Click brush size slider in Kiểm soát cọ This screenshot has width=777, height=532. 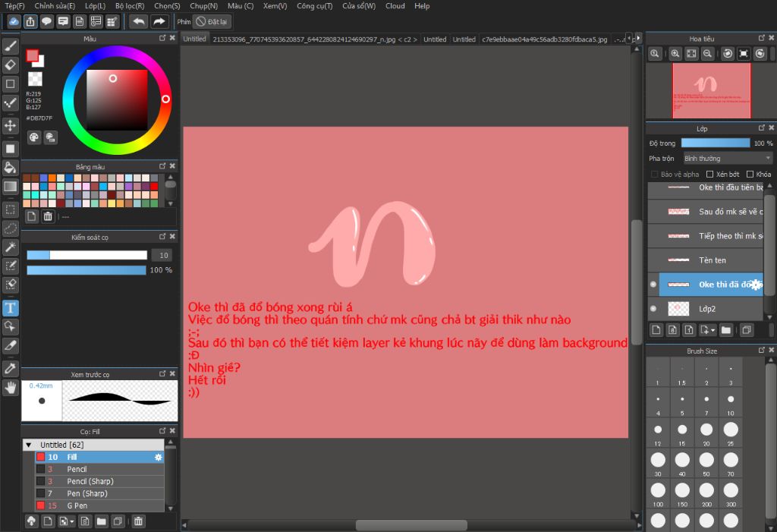(87, 255)
